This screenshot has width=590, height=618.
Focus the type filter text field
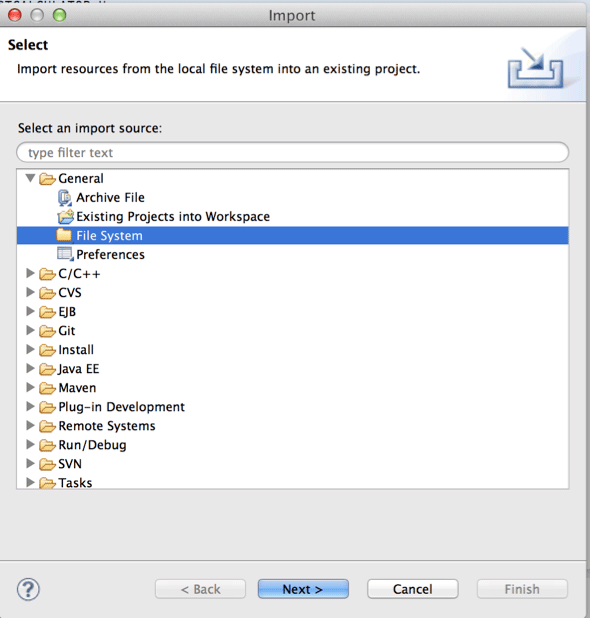tap(293, 152)
